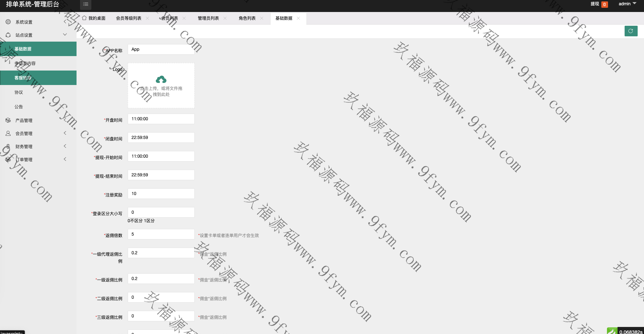Expand the 财务管理 menu
Image resolution: width=644 pixels, height=334 pixels.
[x=65, y=146]
